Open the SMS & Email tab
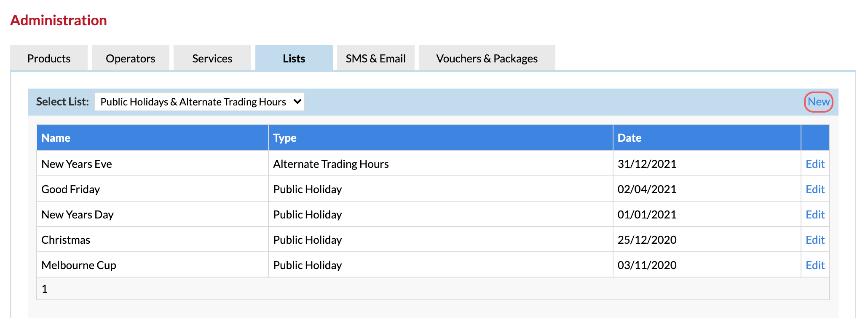This screenshot has width=868, height=318. (x=375, y=58)
